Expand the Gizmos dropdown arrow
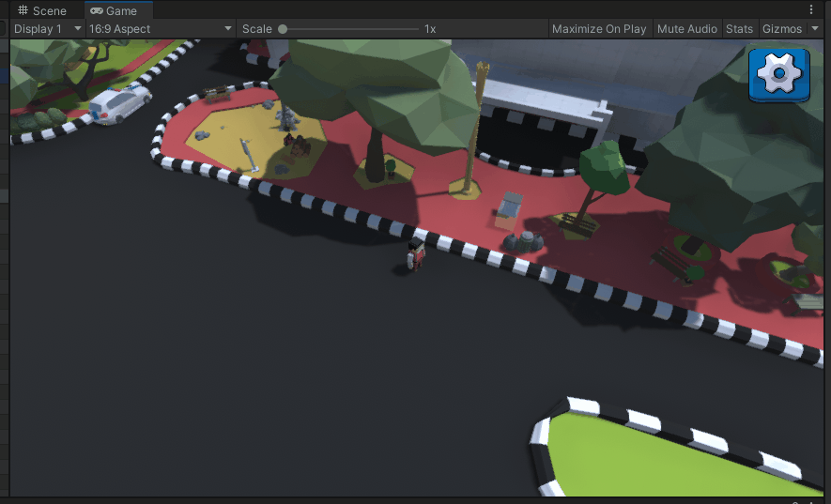 (815, 29)
